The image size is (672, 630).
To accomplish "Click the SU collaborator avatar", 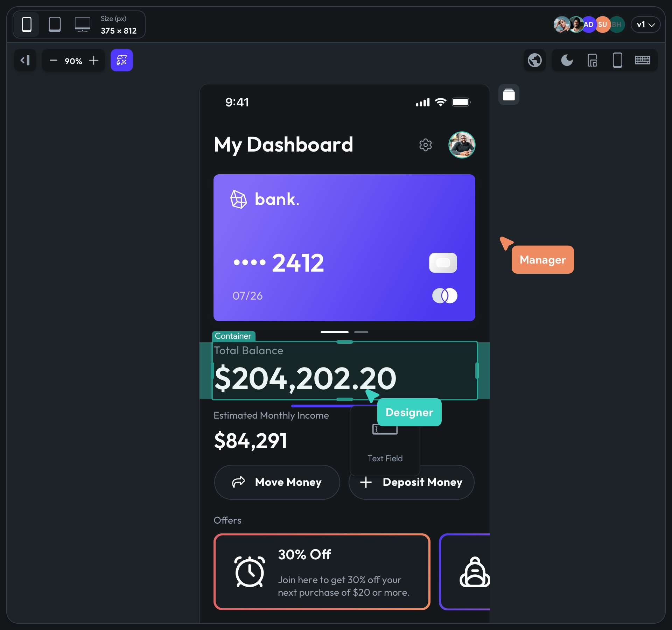I will pyautogui.click(x=602, y=24).
